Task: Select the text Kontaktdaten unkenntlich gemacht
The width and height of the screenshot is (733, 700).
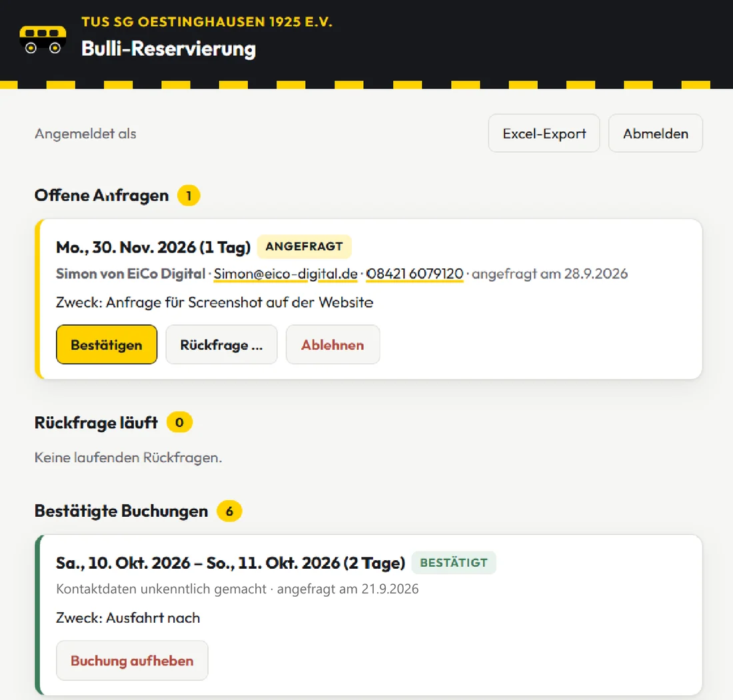Action: coord(161,589)
